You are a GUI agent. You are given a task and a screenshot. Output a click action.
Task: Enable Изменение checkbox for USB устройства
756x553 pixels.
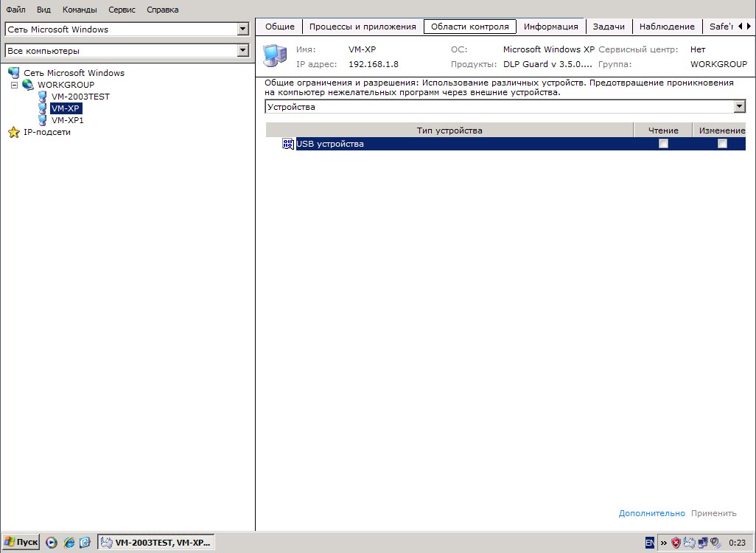tap(722, 143)
